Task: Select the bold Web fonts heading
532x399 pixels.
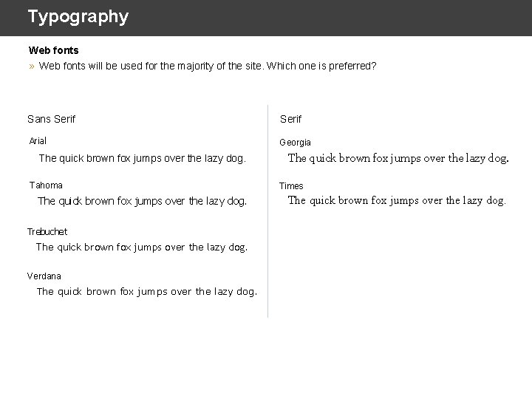Action: (x=53, y=51)
